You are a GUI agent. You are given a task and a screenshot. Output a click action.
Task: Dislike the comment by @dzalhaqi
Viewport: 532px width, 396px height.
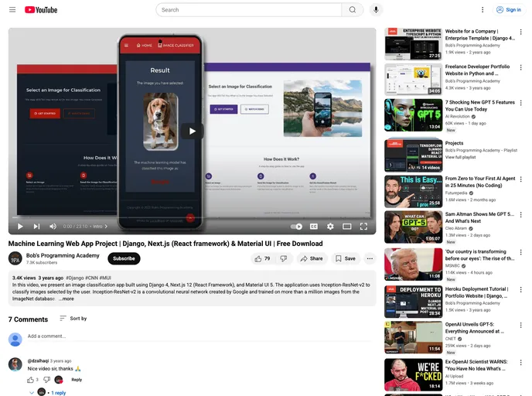[x=47, y=380]
